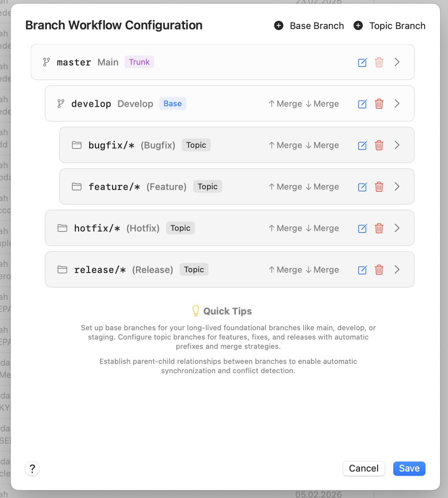Expand the feature/* row chevron
The height and width of the screenshot is (498, 448).
[x=397, y=187]
